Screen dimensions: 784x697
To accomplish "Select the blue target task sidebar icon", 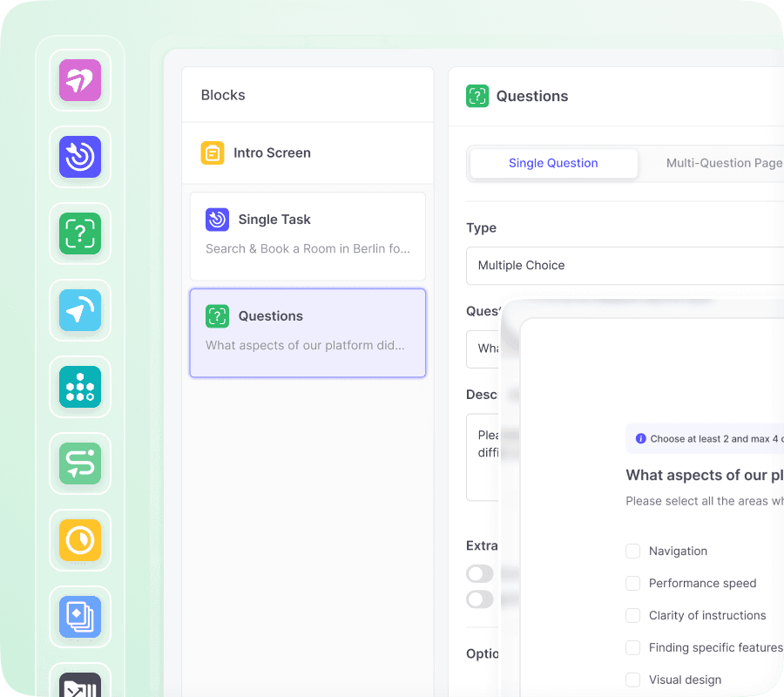I will tap(80, 157).
